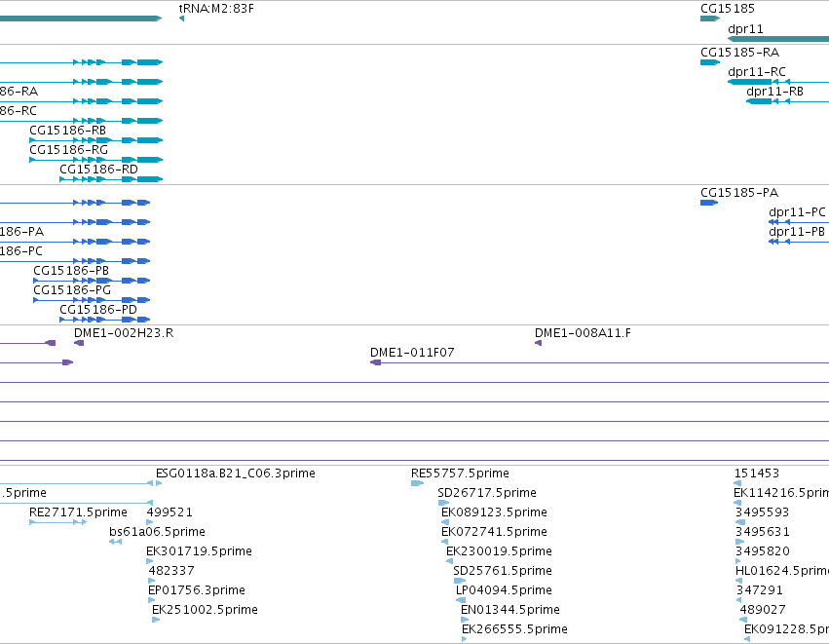Click the EN01344.5prime EST label
The width and height of the screenshot is (829, 644).
point(510,610)
